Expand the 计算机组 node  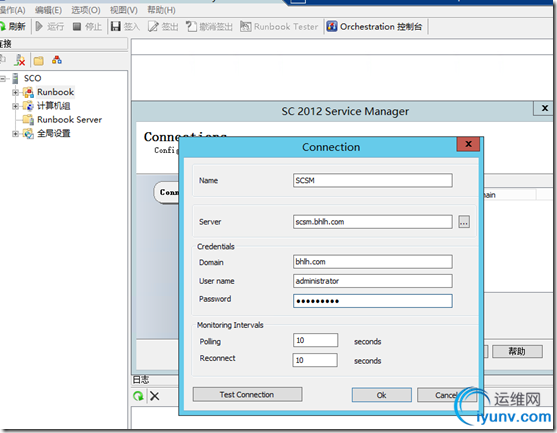[x=15, y=106]
